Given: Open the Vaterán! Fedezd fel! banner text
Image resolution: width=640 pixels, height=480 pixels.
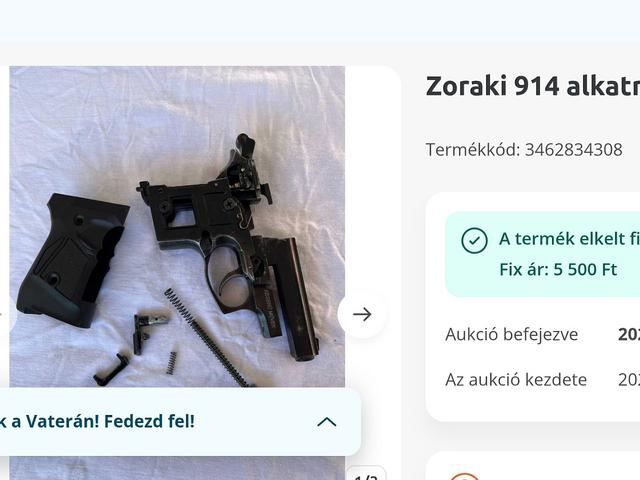Looking at the screenshot, I should pos(97,421).
